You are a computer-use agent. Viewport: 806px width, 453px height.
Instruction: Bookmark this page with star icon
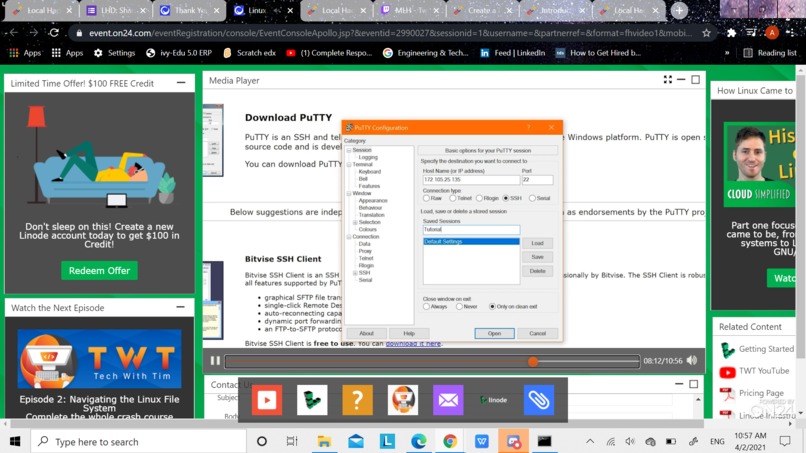click(x=706, y=33)
